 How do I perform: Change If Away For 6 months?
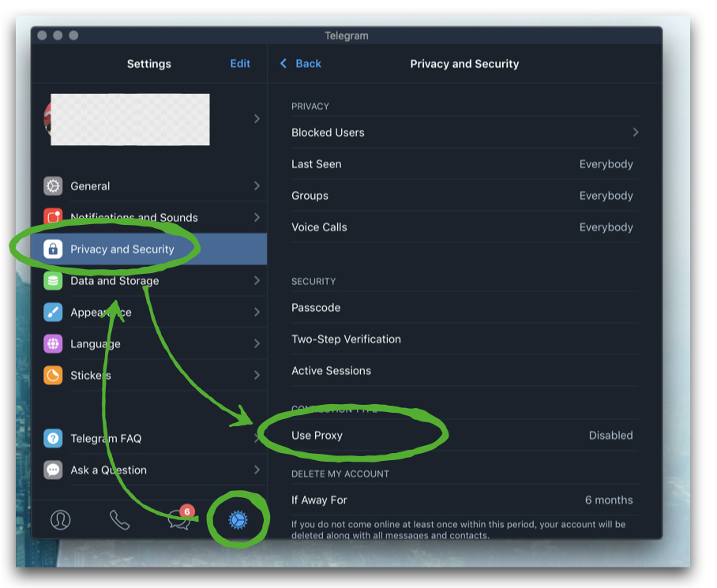tap(462, 500)
